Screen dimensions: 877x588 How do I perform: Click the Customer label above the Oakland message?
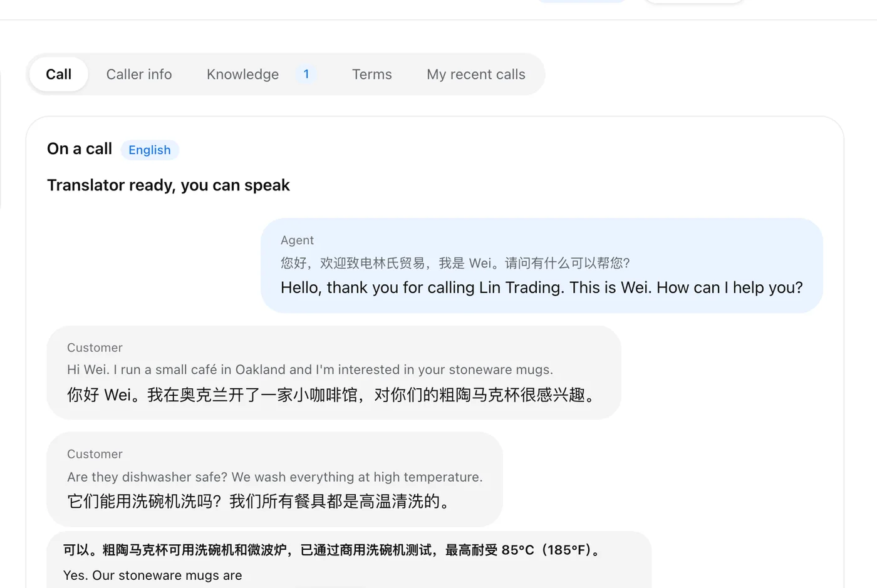[x=95, y=348]
